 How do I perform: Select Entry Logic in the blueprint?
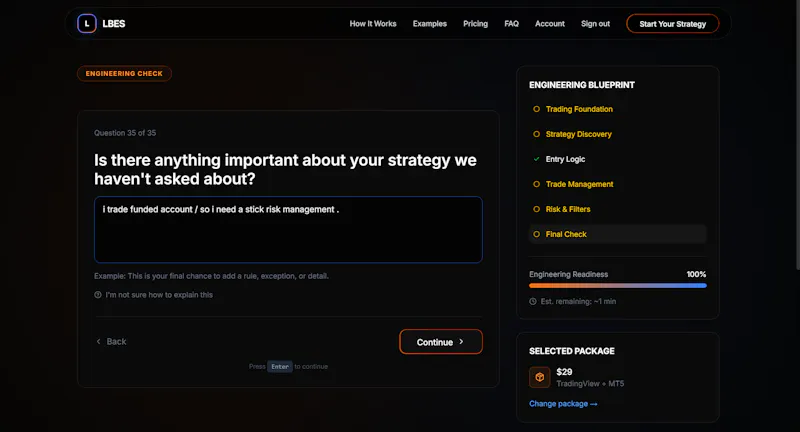pyautogui.click(x=565, y=159)
